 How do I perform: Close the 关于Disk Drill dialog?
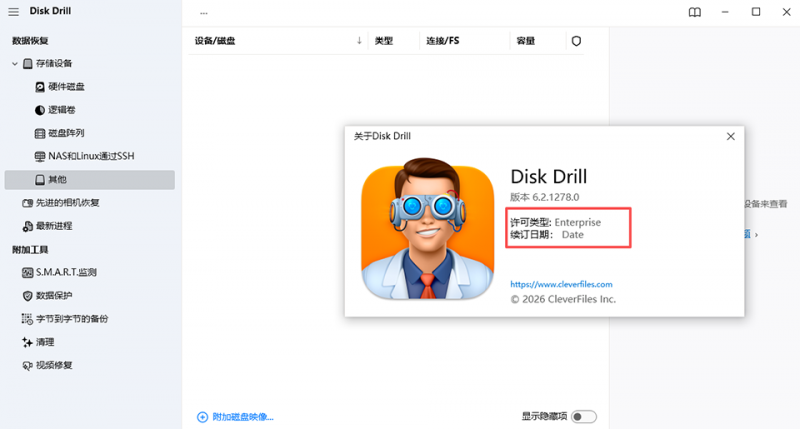tap(731, 136)
